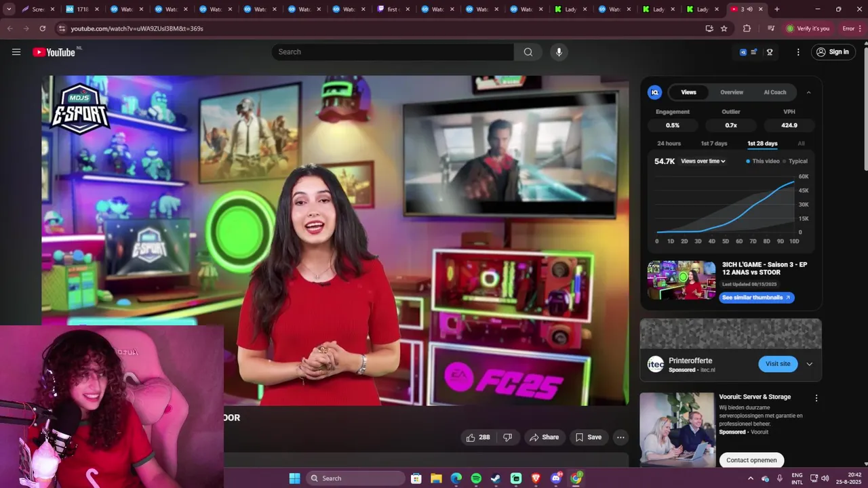This screenshot has width=868, height=488.
Task: Open Discord from the taskbar
Action: tap(556, 479)
